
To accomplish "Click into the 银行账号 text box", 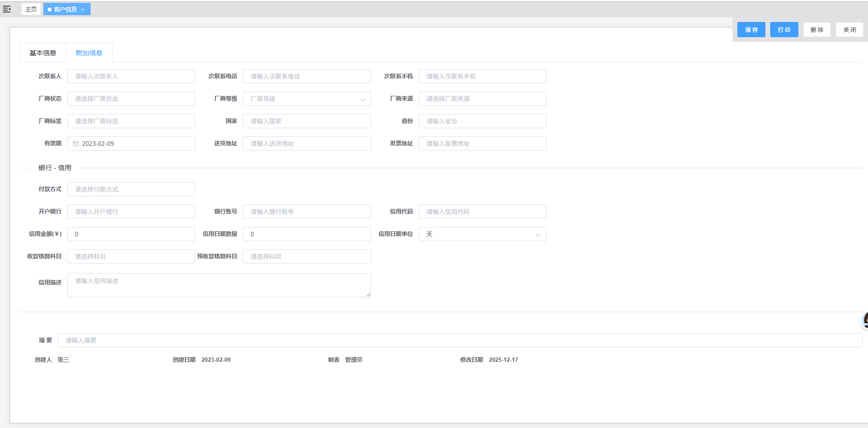I will click(x=307, y=212).
